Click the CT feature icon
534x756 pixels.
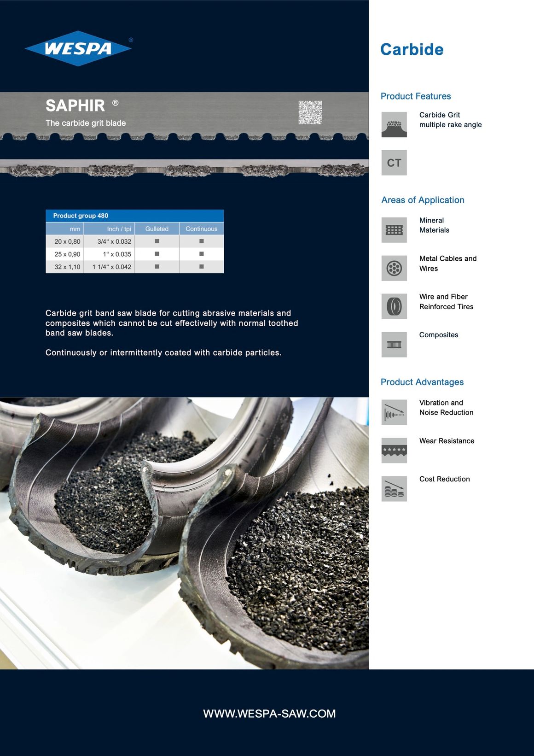[394, 163]
